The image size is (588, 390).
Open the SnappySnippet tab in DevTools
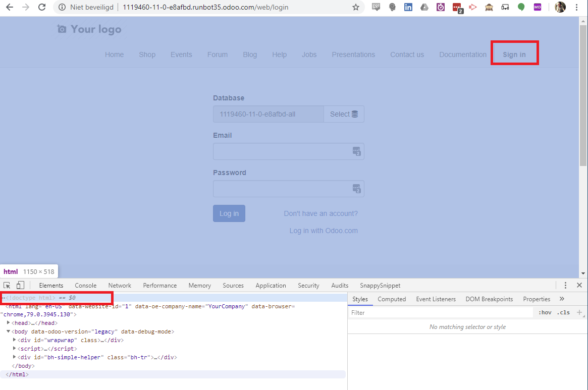pos(380,286)
